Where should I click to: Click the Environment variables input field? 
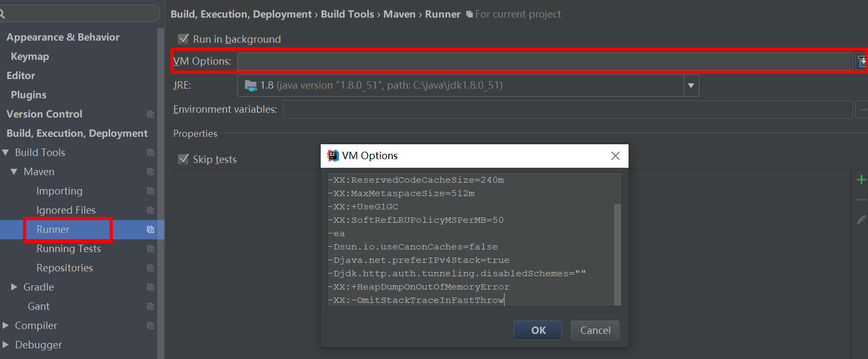point(568,110)
